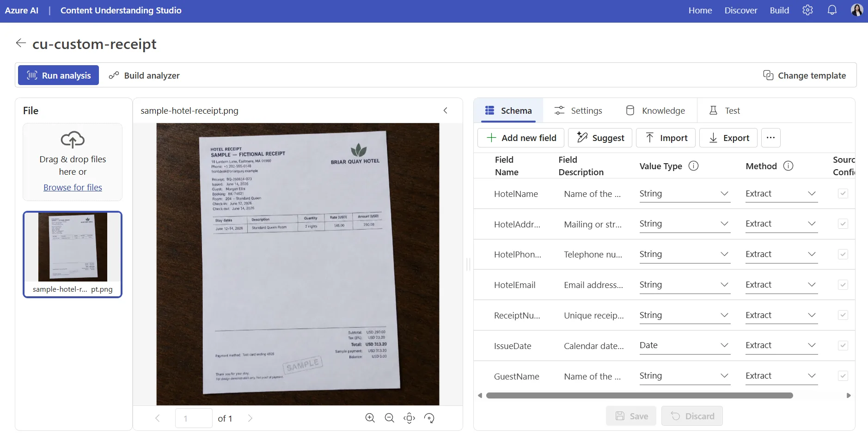Toggle source checkbox for HotelPhon... row
This screenshot has width=868, height=435.
(x=843, y=254)
